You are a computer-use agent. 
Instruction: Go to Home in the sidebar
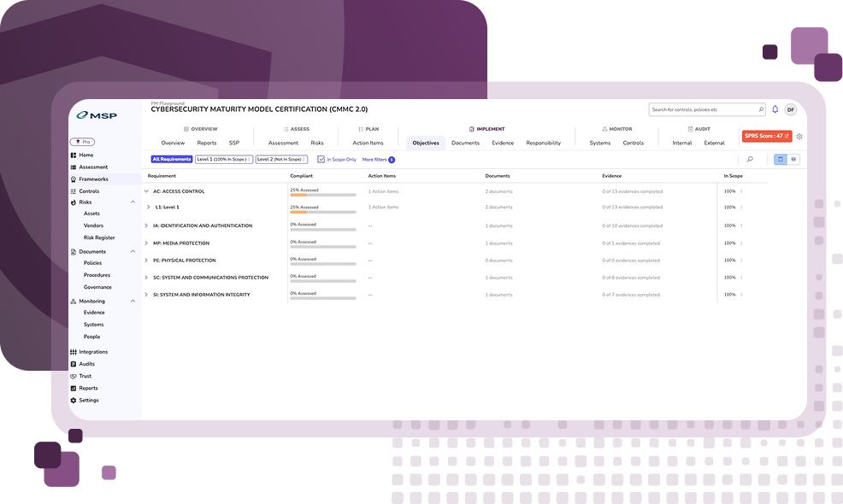click(85, 155)
